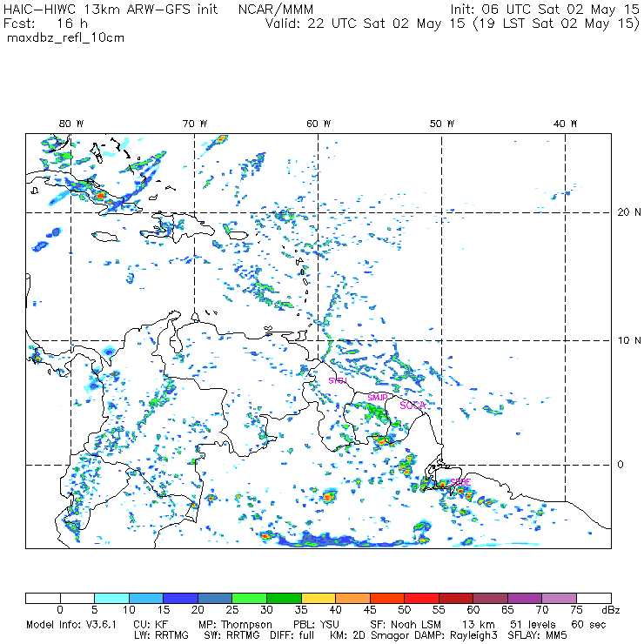Select the blue 15-20 dBz legend swatch

pos(181,598)
